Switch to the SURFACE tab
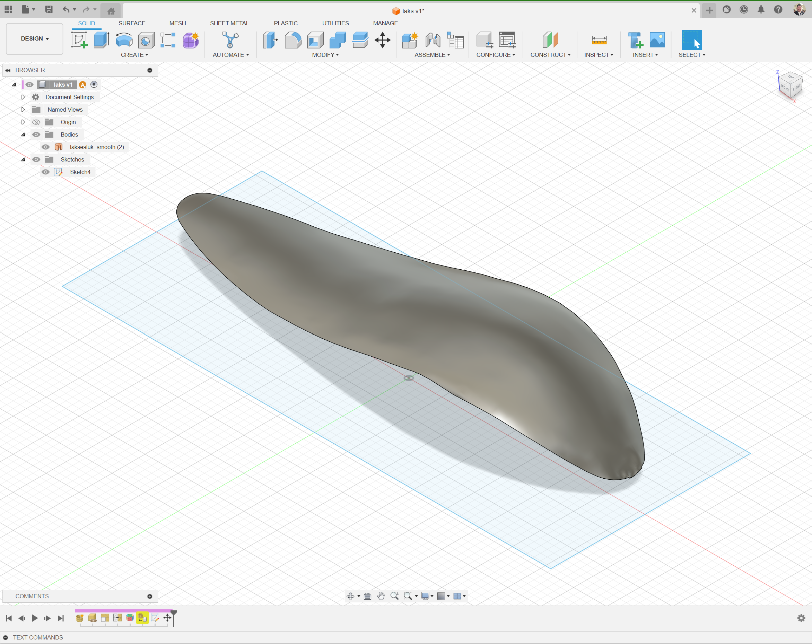812x644 pixels. tap(132, 23)
